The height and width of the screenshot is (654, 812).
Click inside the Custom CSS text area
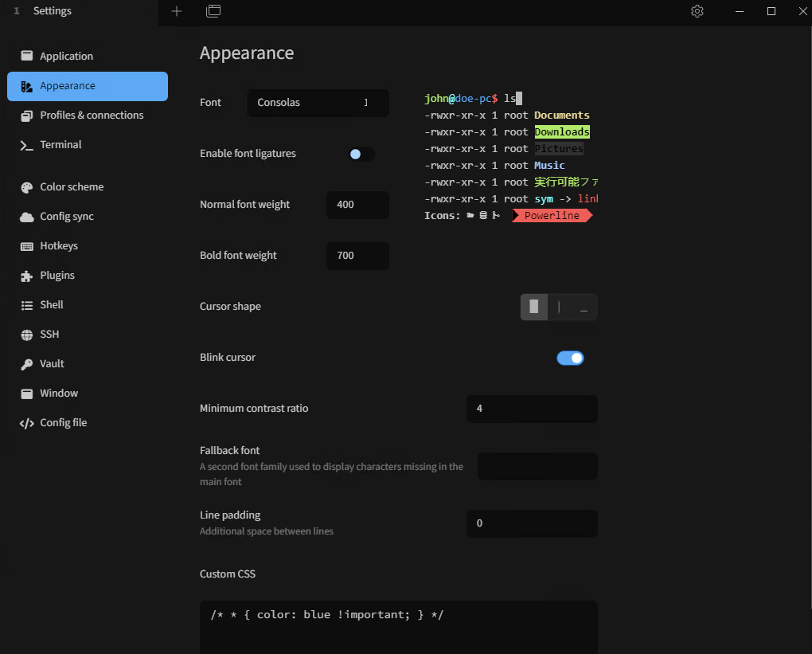[399, 627]
